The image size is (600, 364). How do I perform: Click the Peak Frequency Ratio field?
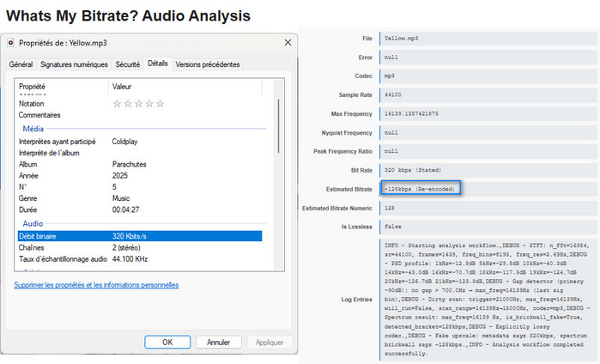pos(488,151)
